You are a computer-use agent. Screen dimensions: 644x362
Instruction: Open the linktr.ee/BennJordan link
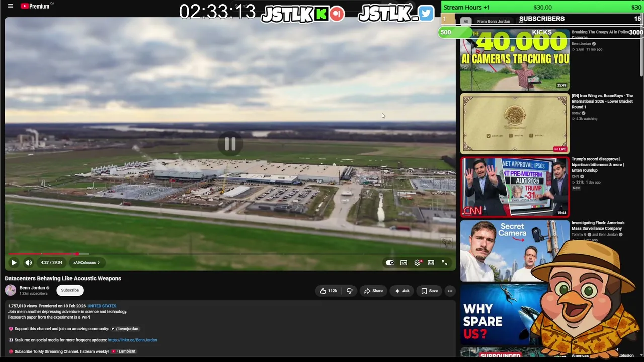click(132, 340)
